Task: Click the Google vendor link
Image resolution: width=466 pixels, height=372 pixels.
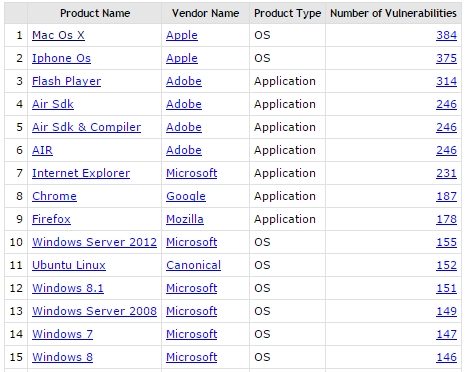Action: [186, 196]
